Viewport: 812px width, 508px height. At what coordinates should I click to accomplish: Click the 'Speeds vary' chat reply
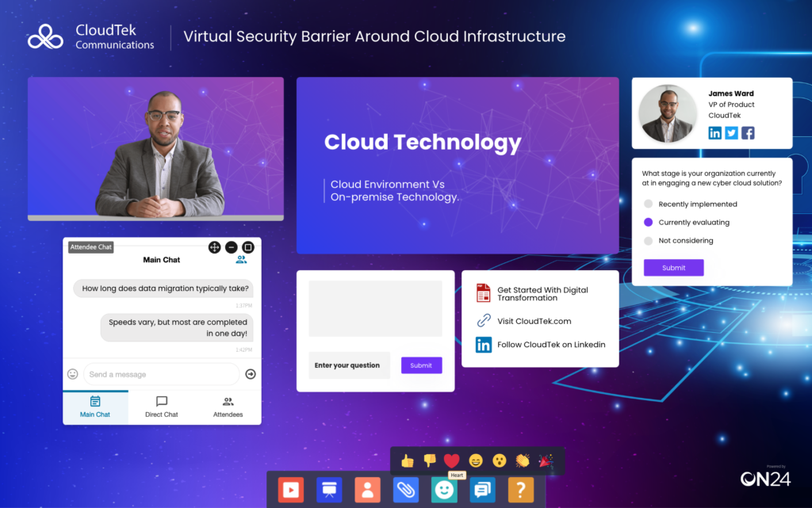pyautogui.click(x=177, y=327)
